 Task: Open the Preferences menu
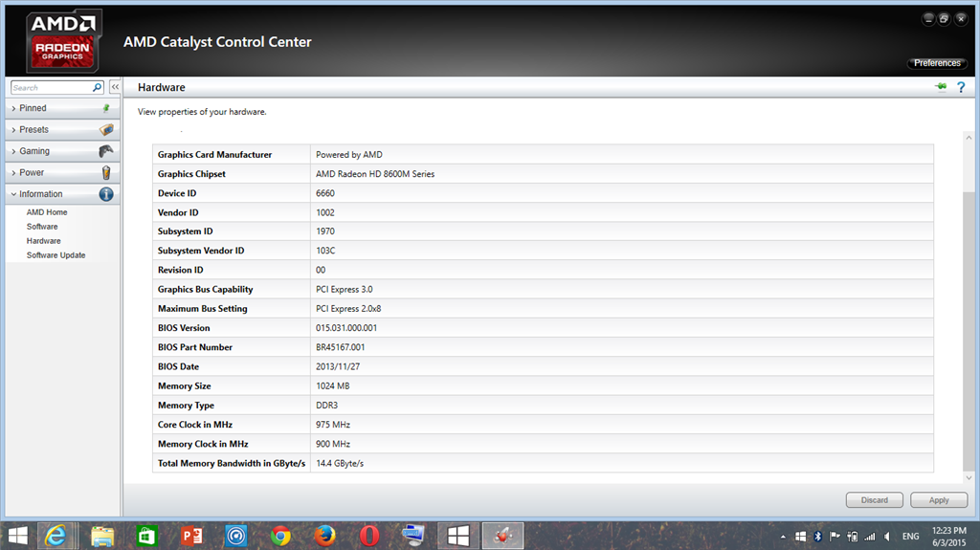click(x=937, y=63)
